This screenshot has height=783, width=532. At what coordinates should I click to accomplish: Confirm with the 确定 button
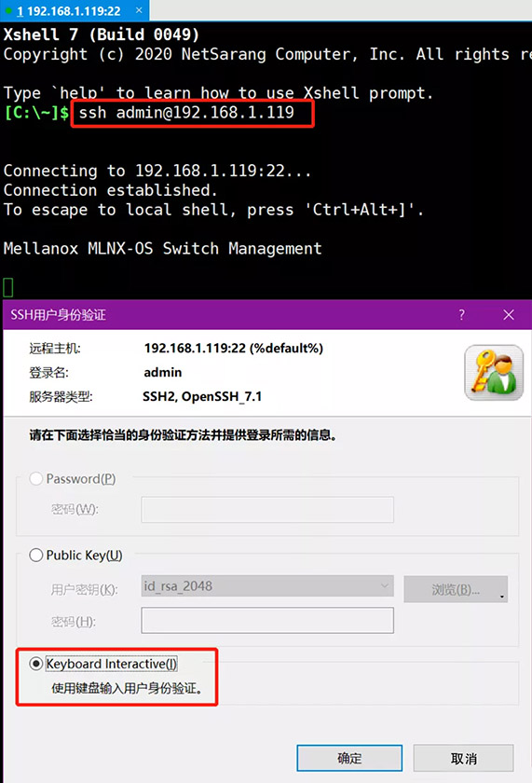(x=349, y=758)
